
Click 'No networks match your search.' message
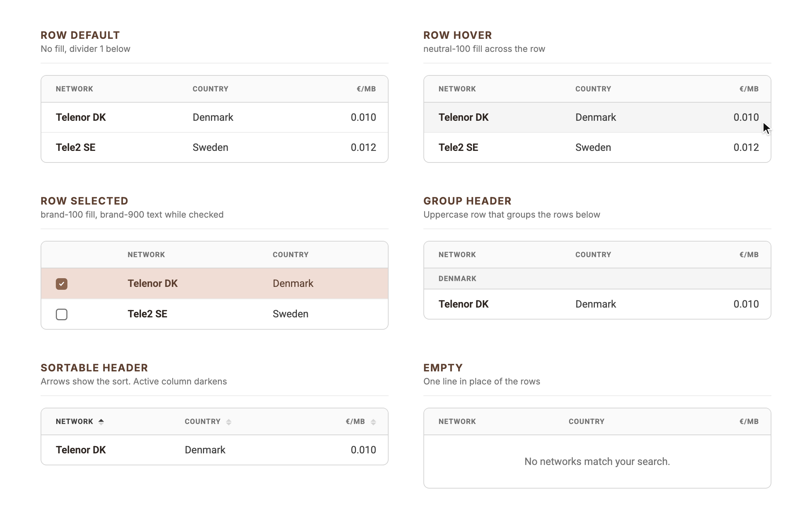coord(597,461)
